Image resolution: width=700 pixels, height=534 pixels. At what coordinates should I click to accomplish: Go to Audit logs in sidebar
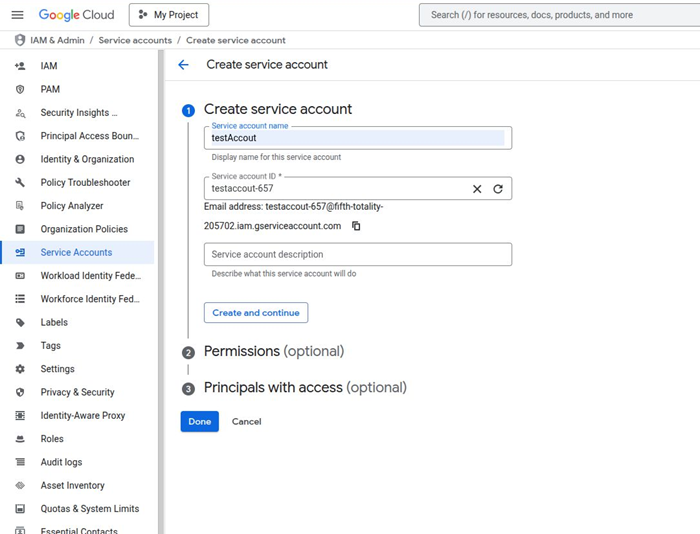click(61, 462)
